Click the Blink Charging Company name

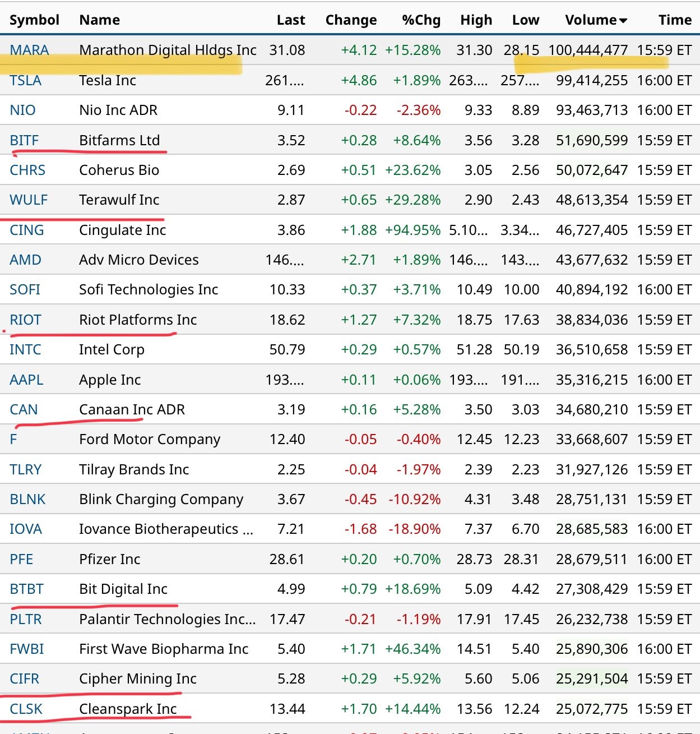(x=161, y=499)
